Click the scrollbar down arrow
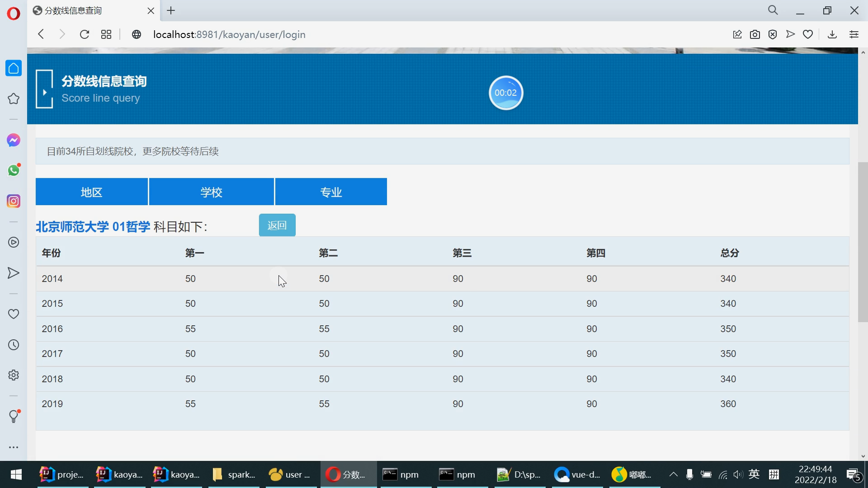Viewport: 868px width, 488px height. [863, 456]
